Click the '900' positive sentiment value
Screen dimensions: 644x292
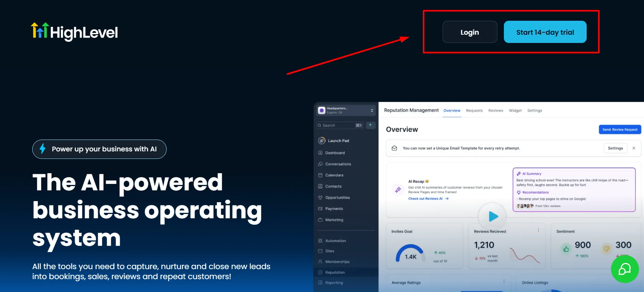tap(583, 245)
